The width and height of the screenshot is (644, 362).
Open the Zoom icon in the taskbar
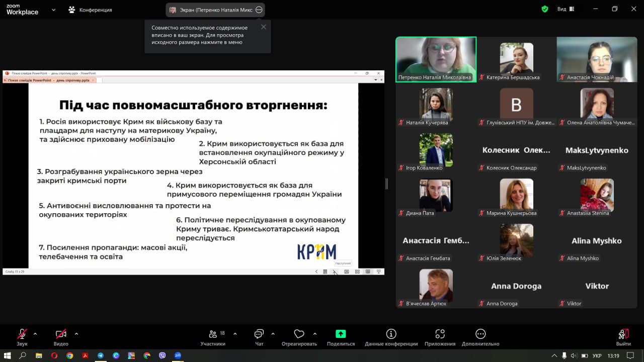(x=178, y=355)
